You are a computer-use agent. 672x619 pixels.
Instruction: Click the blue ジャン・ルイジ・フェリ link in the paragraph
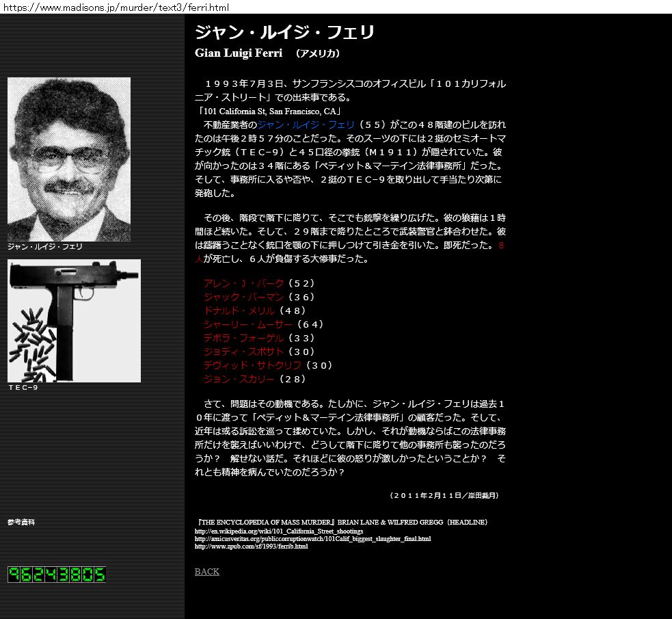tap(306, 125)
